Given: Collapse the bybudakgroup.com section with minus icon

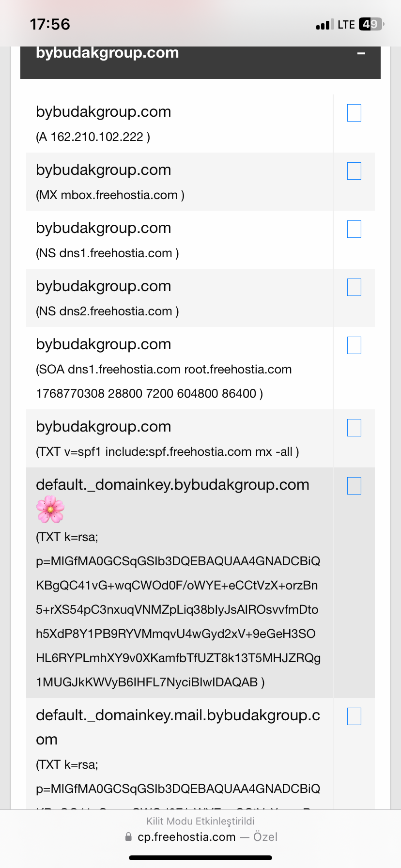Looking at the screenshot, I should (361, 53).
